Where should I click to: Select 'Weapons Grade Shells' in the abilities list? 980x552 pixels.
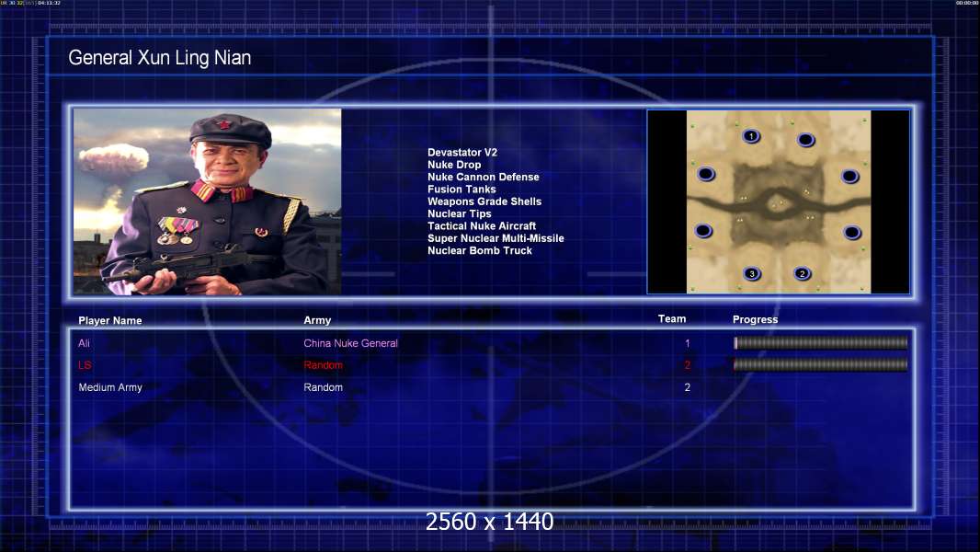pos(484,201)
